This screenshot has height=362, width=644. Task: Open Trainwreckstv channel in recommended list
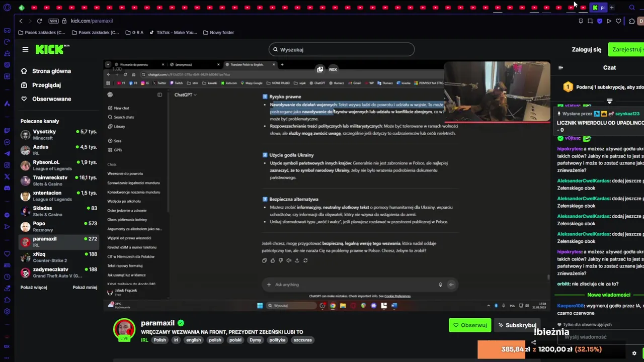(x=59, y=180)
